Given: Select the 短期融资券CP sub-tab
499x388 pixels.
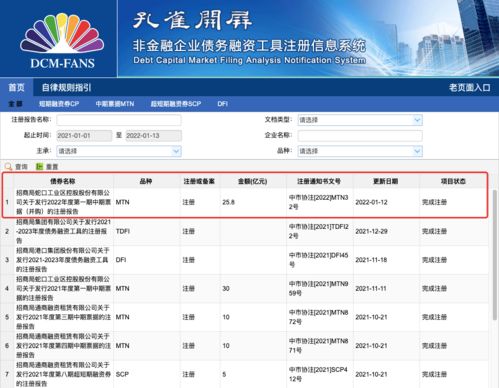Looking at the screenshot, I should tap(59, 104).
